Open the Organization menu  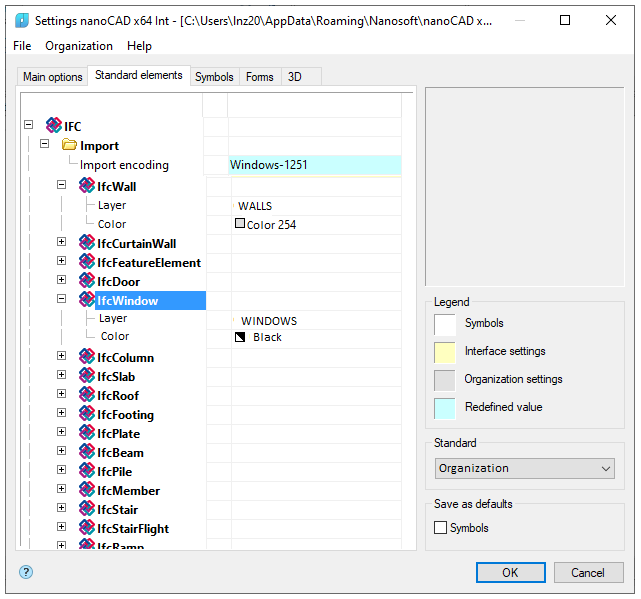click(79, 46)
